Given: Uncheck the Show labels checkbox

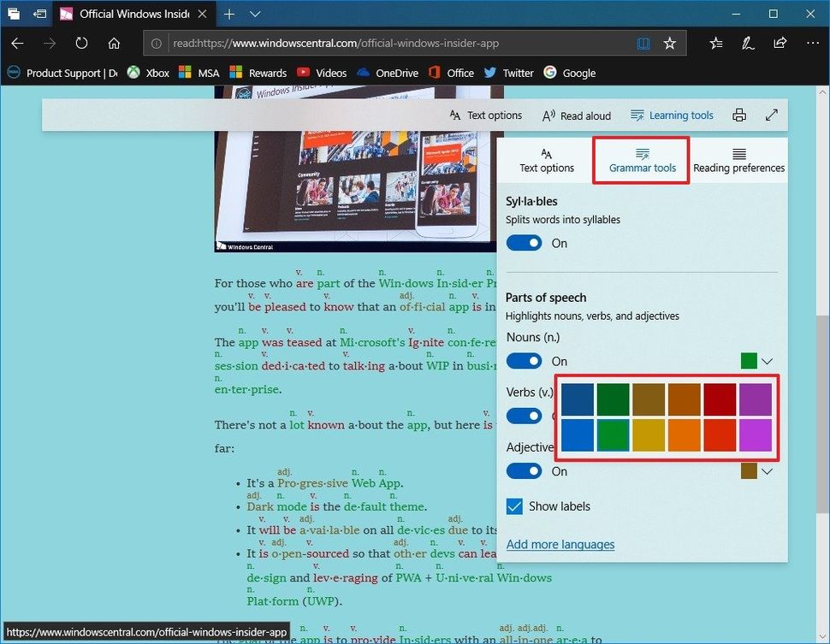Looking at the screenshot, I should (x=513, y=505).
